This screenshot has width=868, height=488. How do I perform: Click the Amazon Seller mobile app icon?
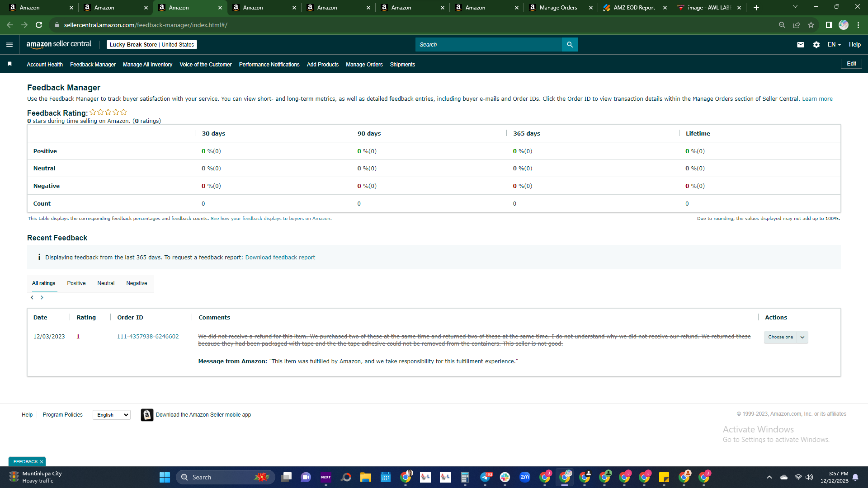tap(147, 415)
